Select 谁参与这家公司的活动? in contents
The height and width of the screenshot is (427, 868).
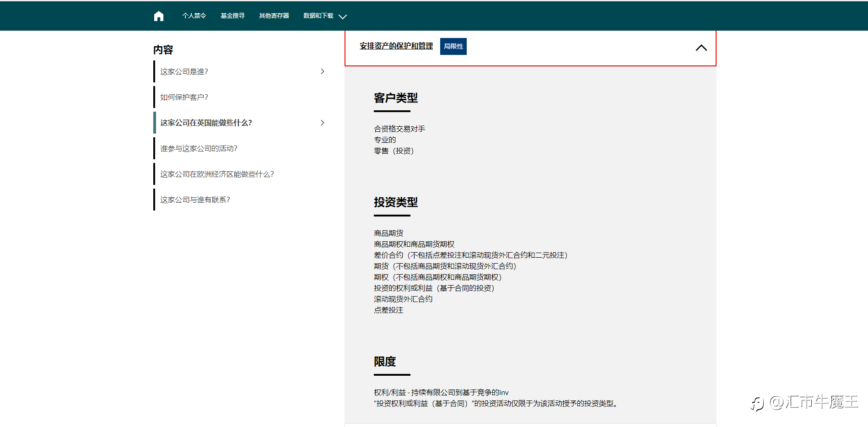coord(199,148)
